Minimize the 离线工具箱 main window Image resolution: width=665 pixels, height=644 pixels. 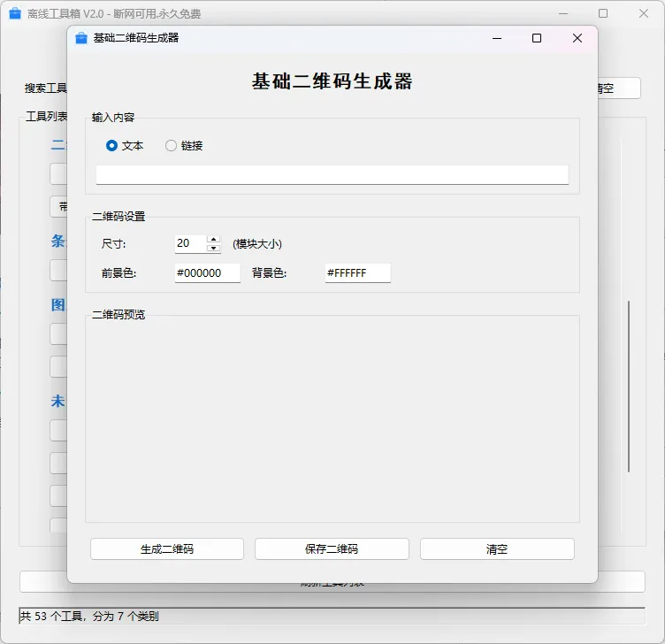pyautogui.click(x=563, y=13)
